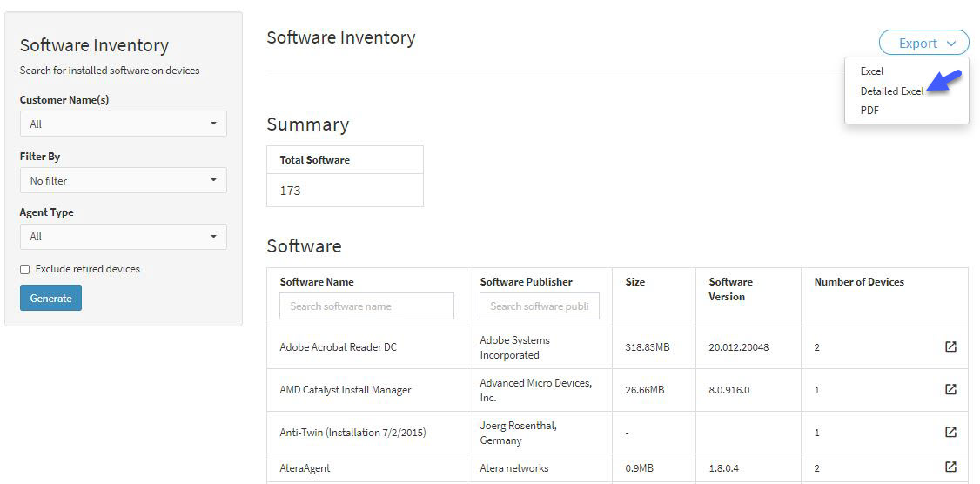The height and width of the screenshot is (484, 980).
Task: Choose Detailed Excel export option
Action: coord(892,91)
